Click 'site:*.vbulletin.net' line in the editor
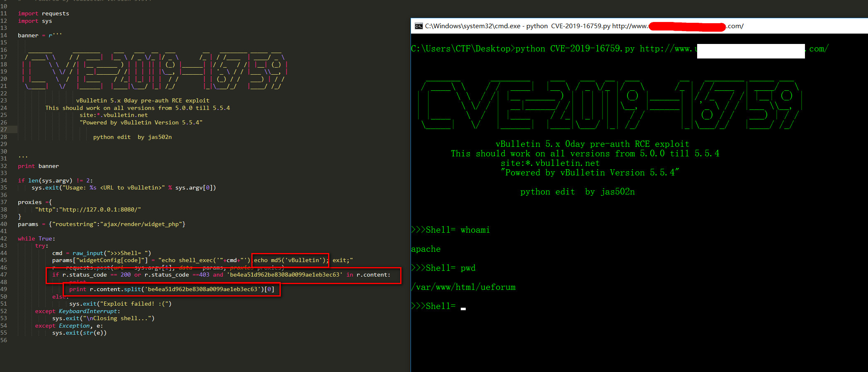 click(114, 115)
